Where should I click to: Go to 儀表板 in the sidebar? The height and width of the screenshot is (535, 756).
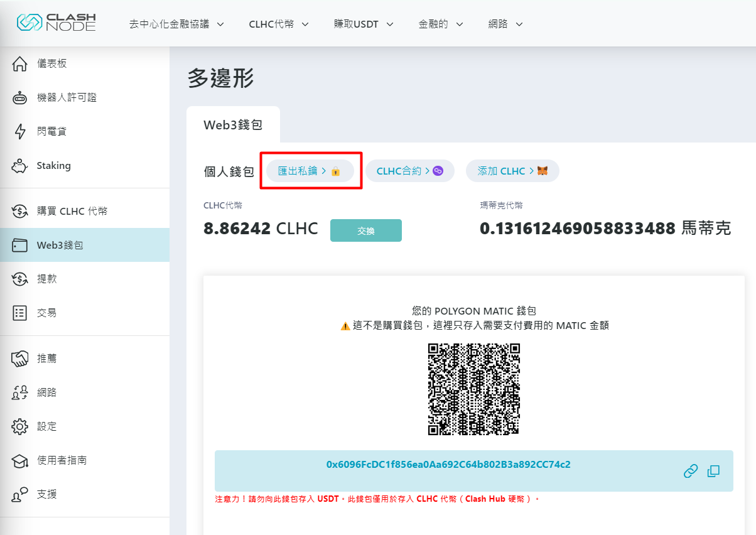(85, 63)
